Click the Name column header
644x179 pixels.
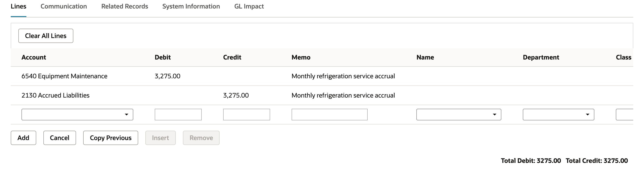(425, 57)
